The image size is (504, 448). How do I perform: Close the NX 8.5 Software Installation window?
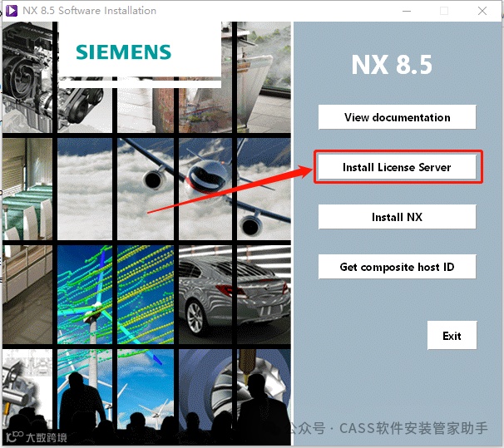[x=482, y=11]
